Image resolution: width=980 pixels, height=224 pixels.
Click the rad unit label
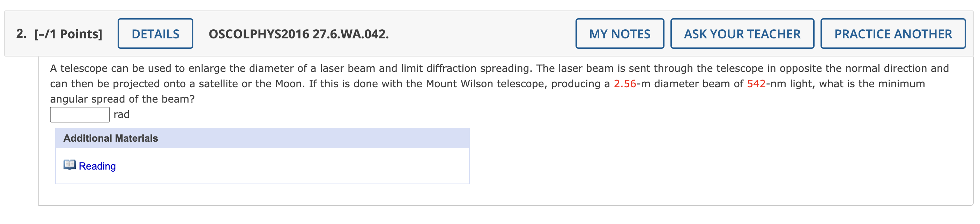pyautogui.click(x=121, y=114)
